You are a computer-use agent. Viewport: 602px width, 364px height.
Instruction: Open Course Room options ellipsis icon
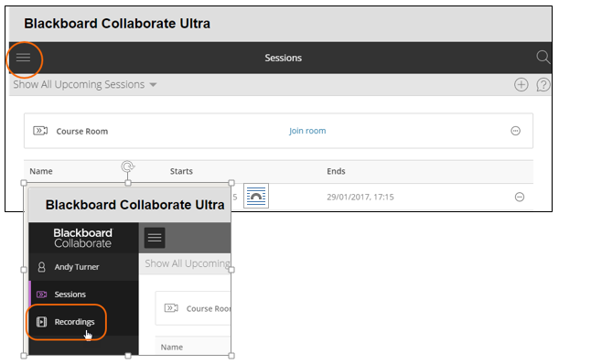point(515,131)
